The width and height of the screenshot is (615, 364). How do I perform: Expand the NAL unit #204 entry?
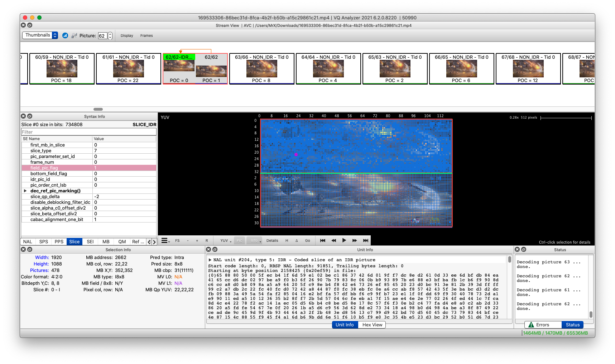point(210,260)
